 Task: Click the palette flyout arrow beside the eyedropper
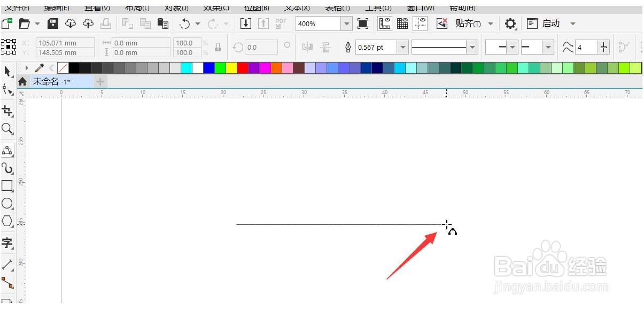coord(27,68)
